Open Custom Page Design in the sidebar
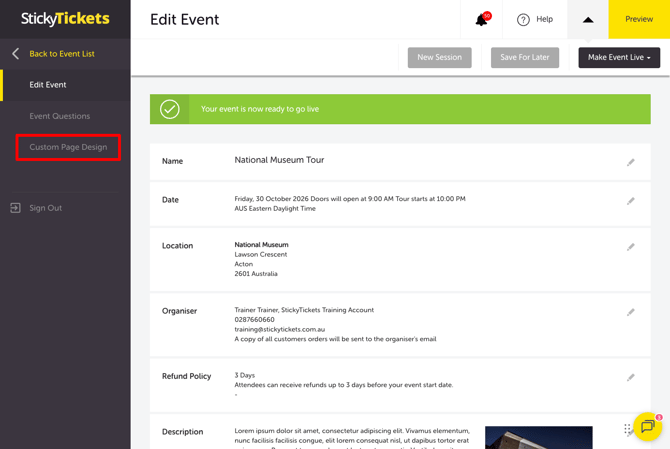The image size is (670, 449). pyautogui.click(x=68, y=147)
